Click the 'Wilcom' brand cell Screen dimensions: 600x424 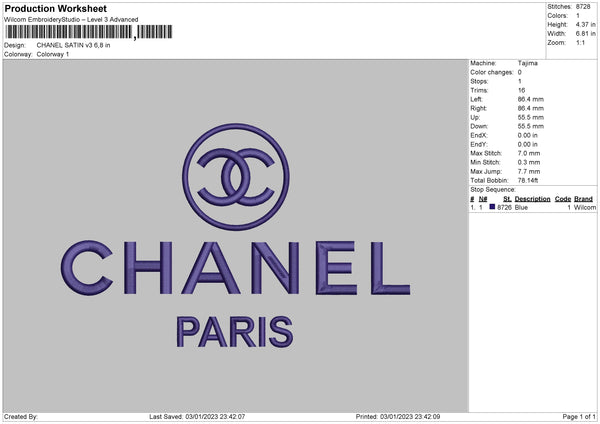585,207
